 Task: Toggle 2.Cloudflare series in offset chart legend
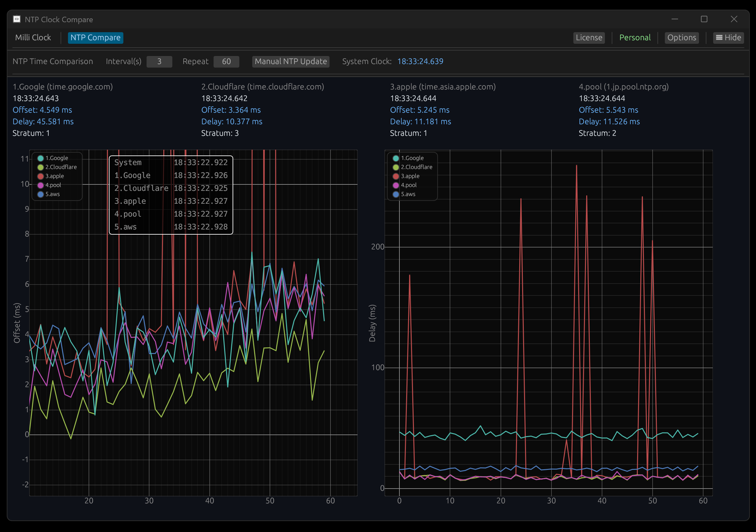61,167
